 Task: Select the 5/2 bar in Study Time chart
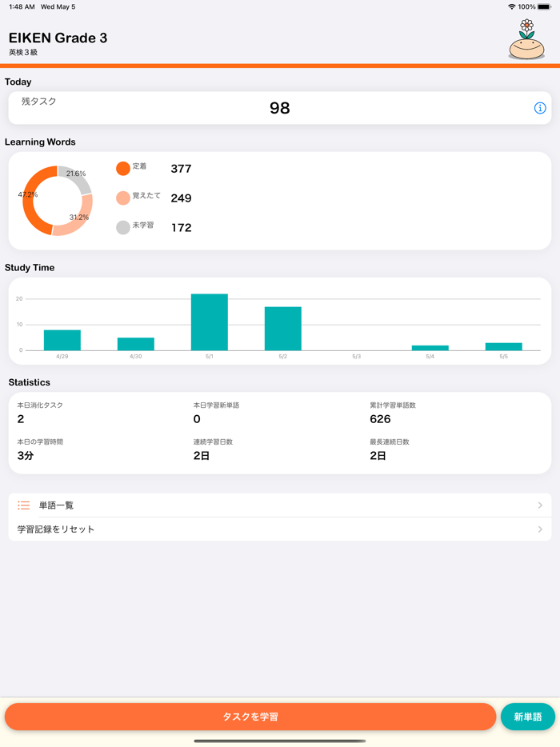pos(283,329)
